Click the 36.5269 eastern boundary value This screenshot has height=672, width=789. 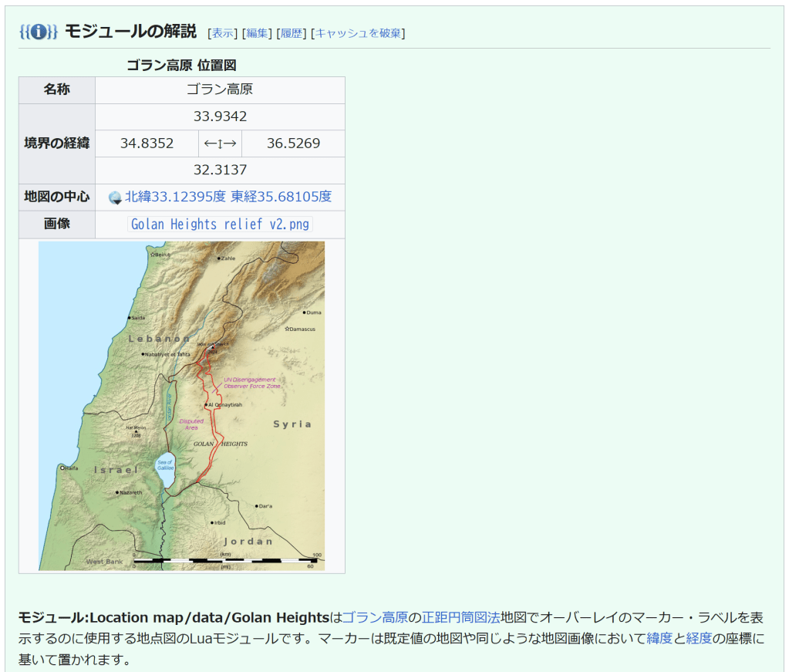point(293,144)
